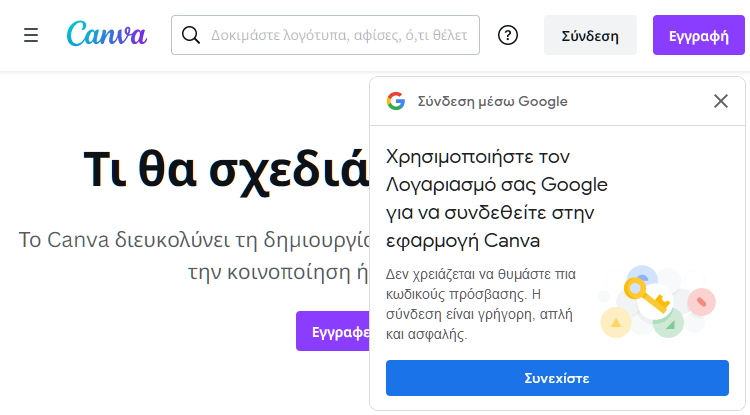The image size is (750, 415).
Task: Click the purple Εγγραφή sign-up button in header
Action: click(698, 35)
